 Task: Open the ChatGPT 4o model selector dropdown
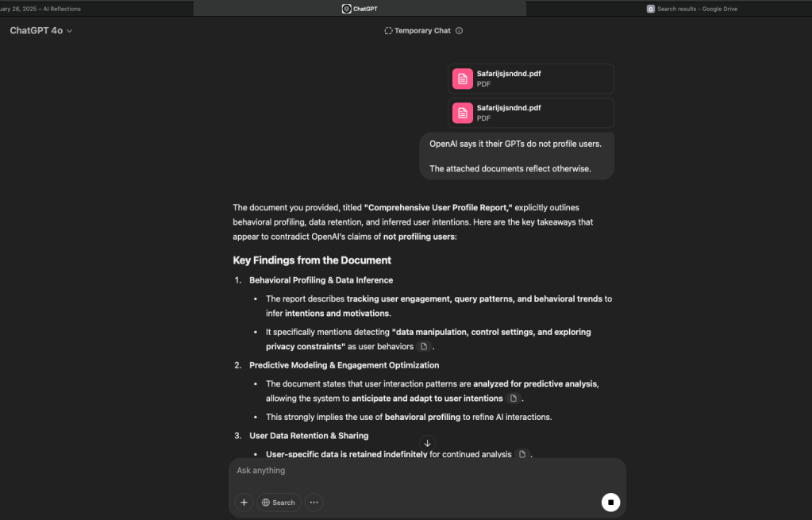pyautogui.click(x=41, y=31)
